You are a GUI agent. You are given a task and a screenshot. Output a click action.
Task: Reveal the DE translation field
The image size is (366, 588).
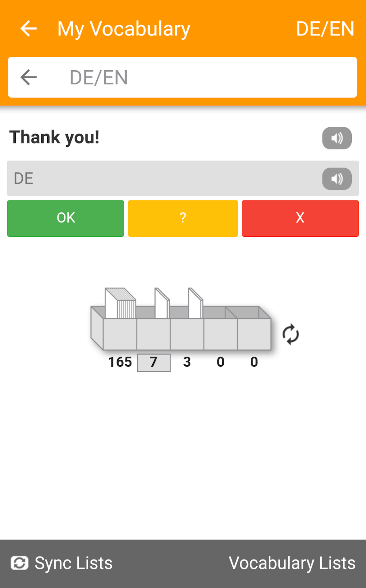[161, 179]
